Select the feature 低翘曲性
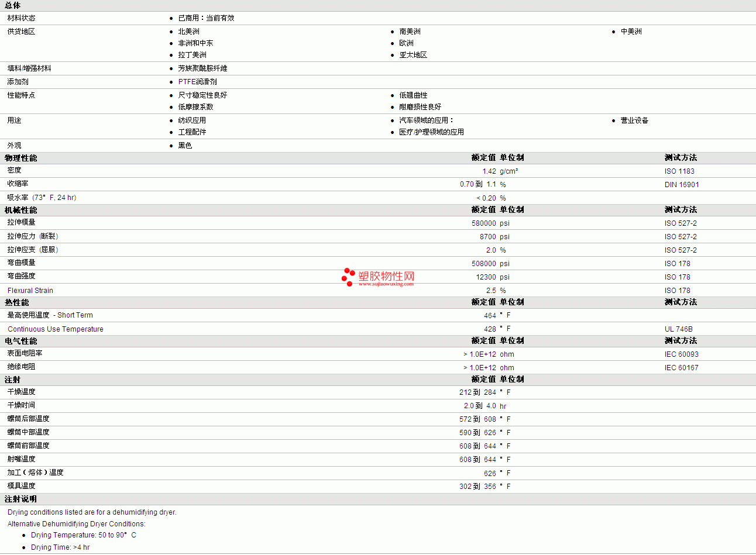Viewport: 756px width, 555px height. [x=413, y=95]
